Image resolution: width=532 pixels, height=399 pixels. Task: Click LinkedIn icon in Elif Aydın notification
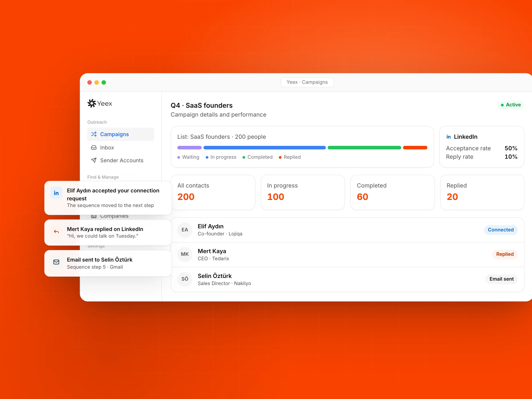(56, 193)
